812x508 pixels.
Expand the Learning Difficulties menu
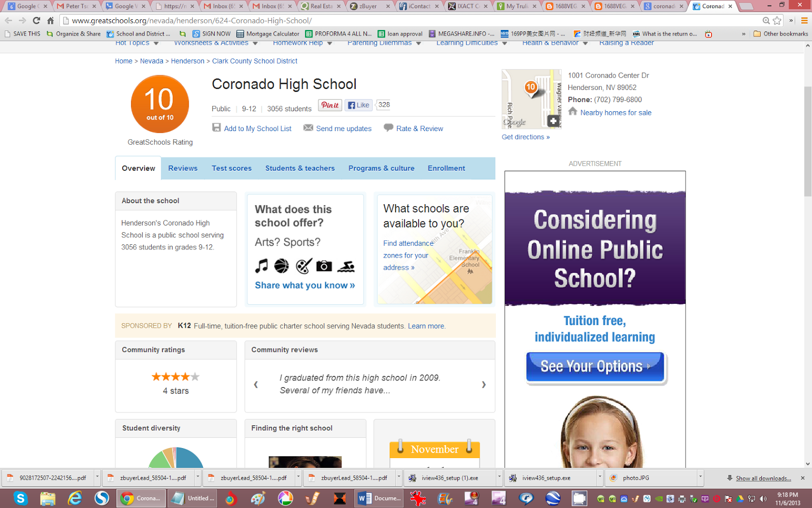pyautogui.click(x=471, y=44)
